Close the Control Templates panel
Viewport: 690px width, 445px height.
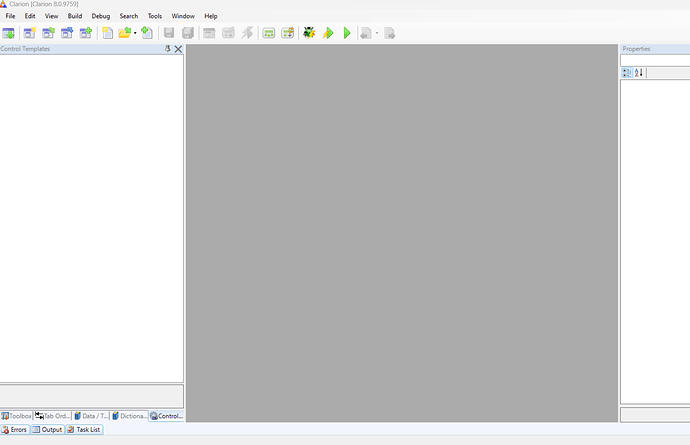tap(178, 49)
